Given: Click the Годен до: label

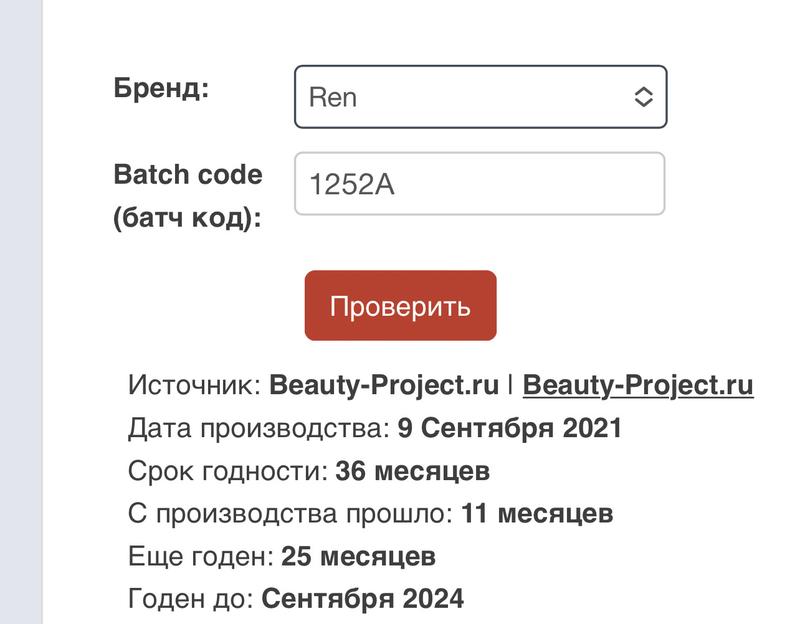Looking at the screenshot, I should tap(191, 599).
